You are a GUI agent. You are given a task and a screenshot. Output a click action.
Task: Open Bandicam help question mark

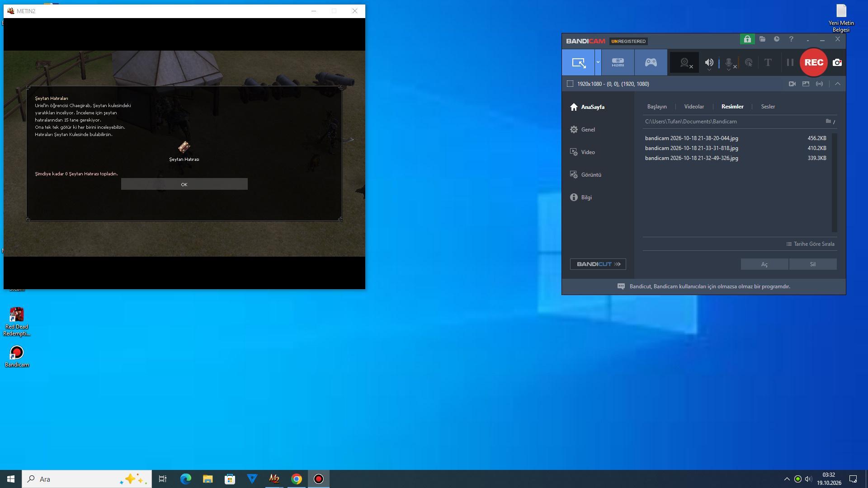click(791, 39)
